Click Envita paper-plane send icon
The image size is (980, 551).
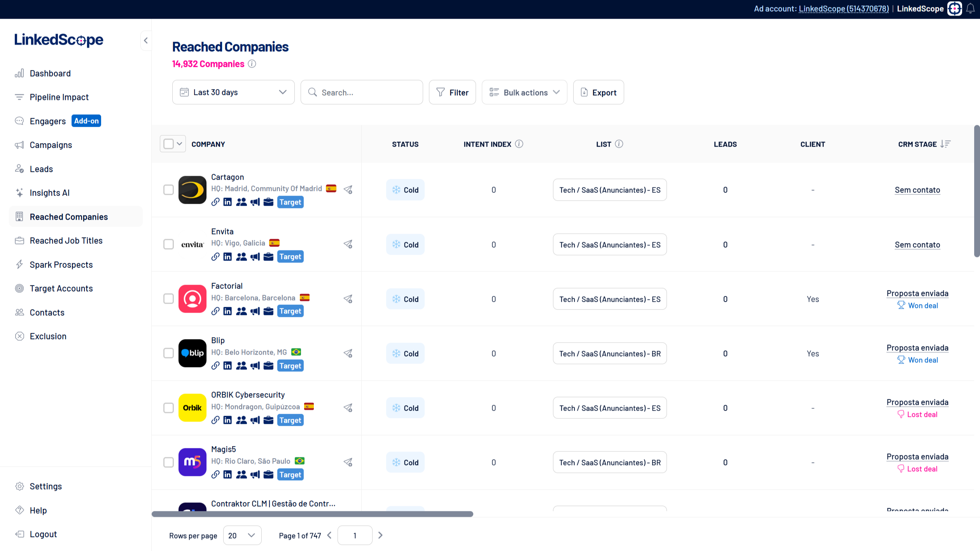tap(348, 244)
